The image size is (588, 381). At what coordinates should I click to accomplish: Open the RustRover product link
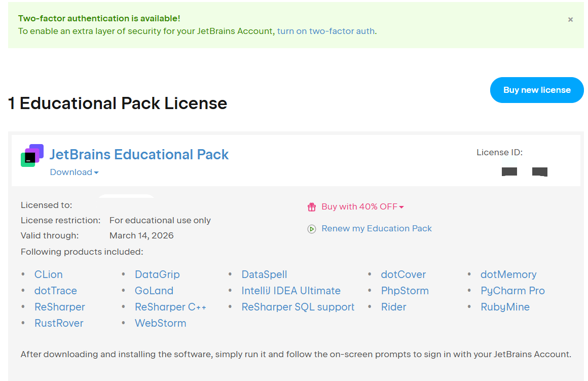click(59, 323)
